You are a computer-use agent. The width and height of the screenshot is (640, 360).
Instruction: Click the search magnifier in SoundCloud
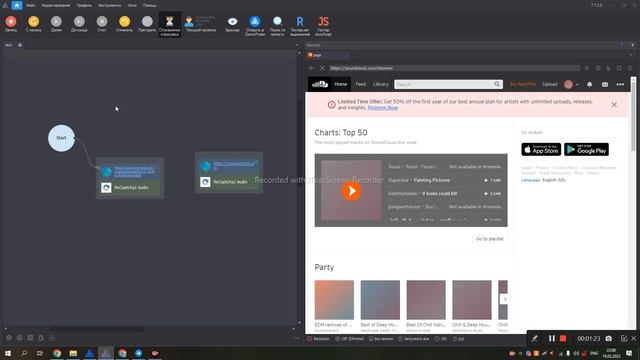click(x=497, y=84)
